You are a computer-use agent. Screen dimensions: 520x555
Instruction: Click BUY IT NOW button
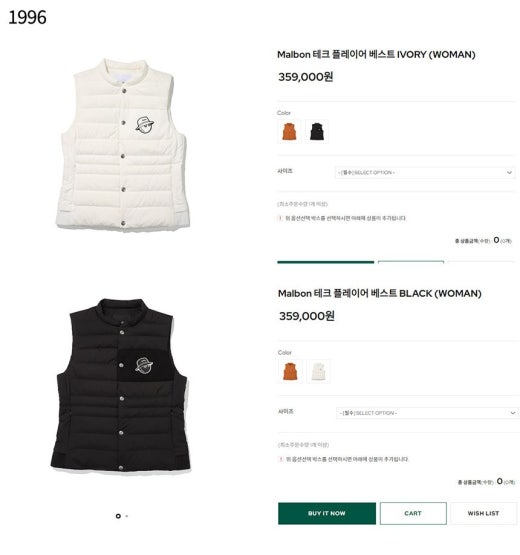(x=327, y=513)
